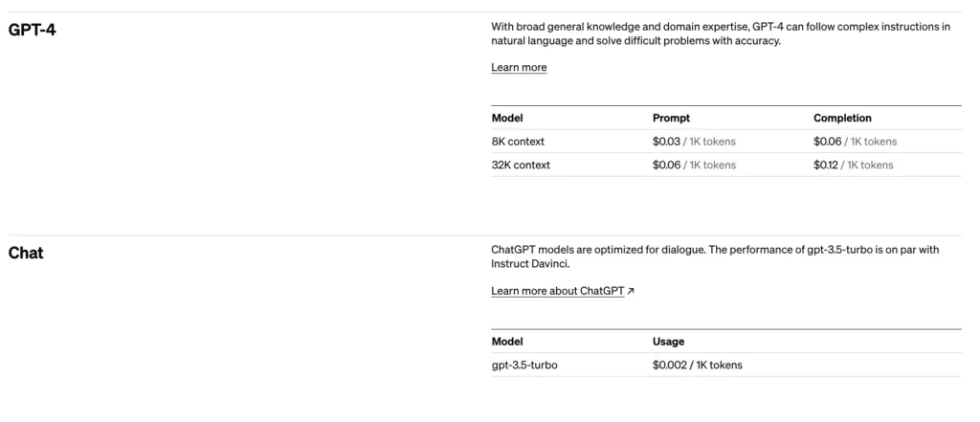Image resolution: width=980 pixels, height=422 pixels.
Task: Click the gpt-3.5-turbo model name
Action: (524, 366)
